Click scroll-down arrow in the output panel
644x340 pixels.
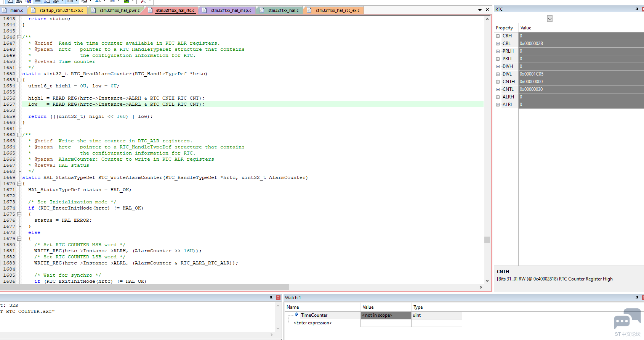pos(278,328)
